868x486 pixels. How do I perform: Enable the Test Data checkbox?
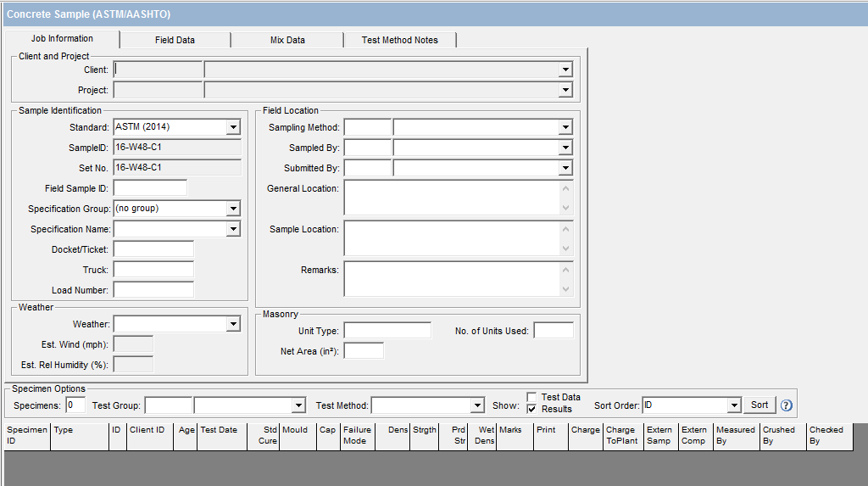click(531, 397)
